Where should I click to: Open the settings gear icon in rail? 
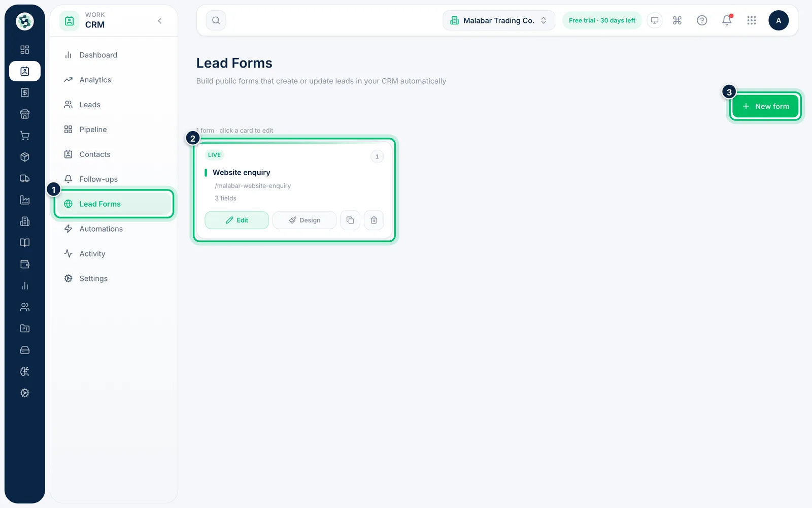point(24,393)
